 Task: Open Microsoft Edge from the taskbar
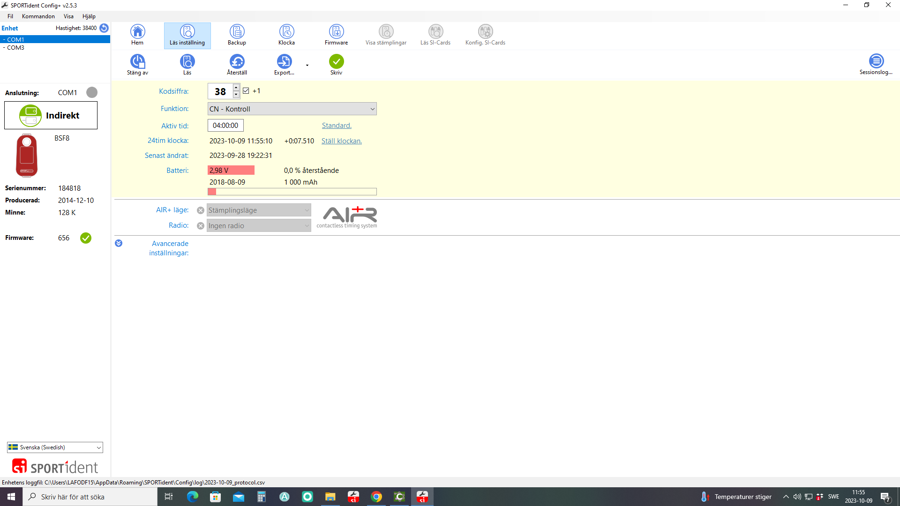coord(192,497)
